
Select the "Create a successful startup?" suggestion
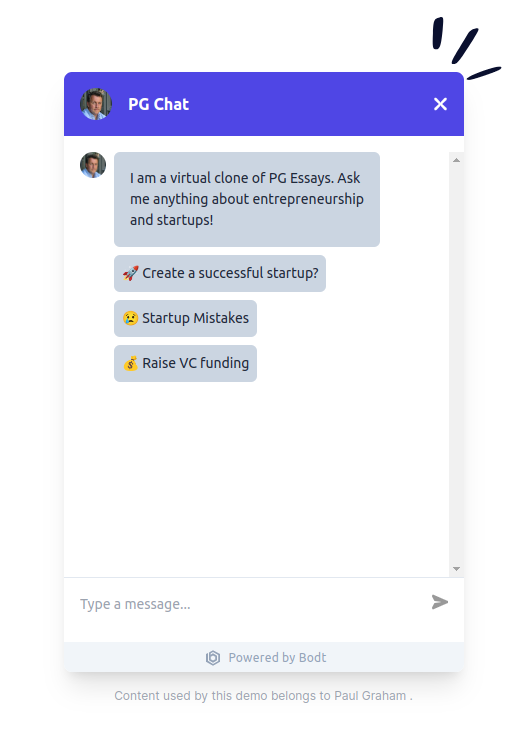tap(220, 273)
